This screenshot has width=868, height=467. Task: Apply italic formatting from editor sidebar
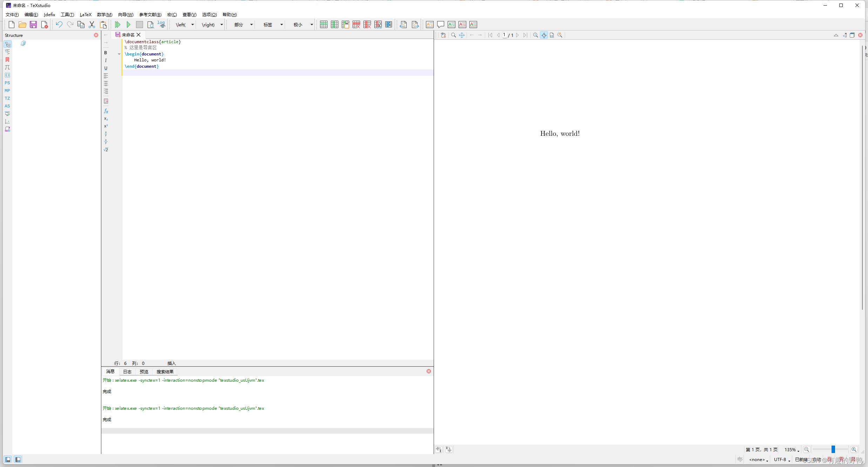(x=106, y=60)
